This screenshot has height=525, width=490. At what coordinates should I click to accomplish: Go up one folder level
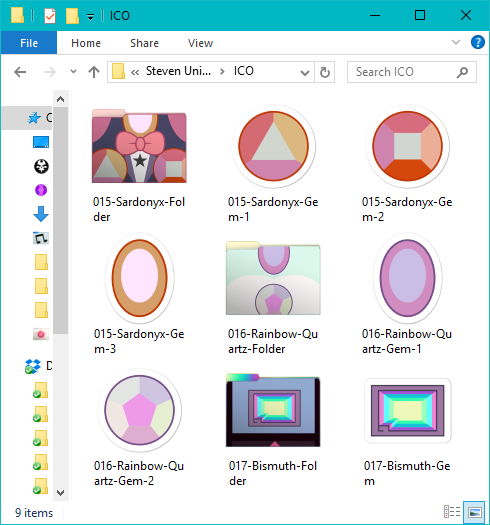point(94,72)
